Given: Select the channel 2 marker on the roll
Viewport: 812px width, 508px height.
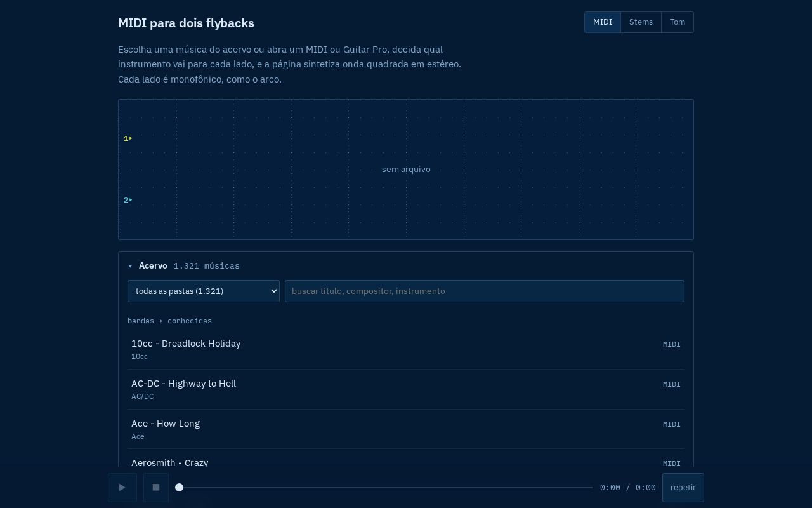Looking at the screenshot, I should coord(128,200).
